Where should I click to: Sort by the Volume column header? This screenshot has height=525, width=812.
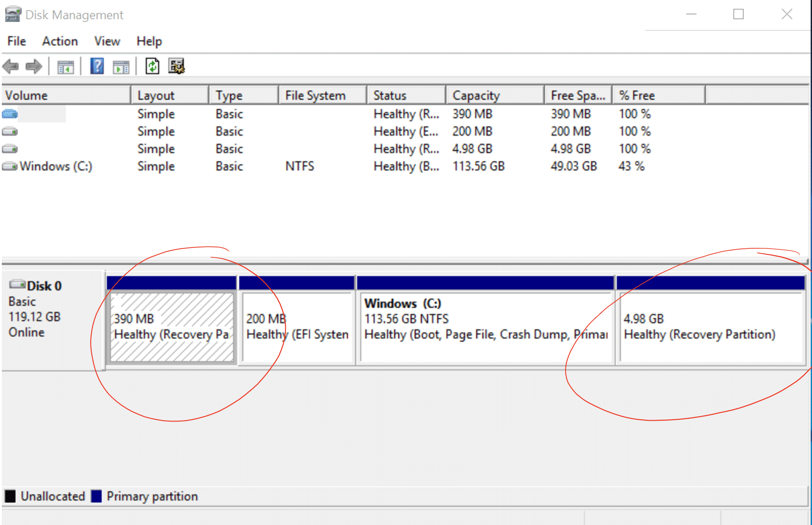click(67, 95)
